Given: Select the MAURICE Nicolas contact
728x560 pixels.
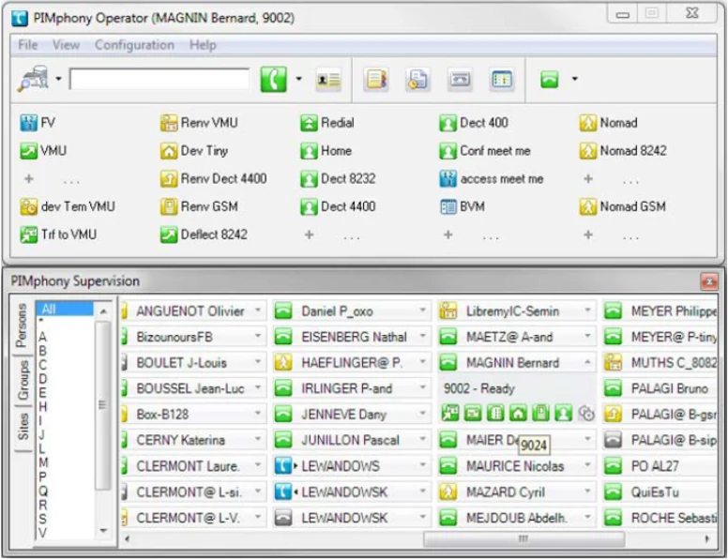Looking at the screenshot, I should click(516, 466).
